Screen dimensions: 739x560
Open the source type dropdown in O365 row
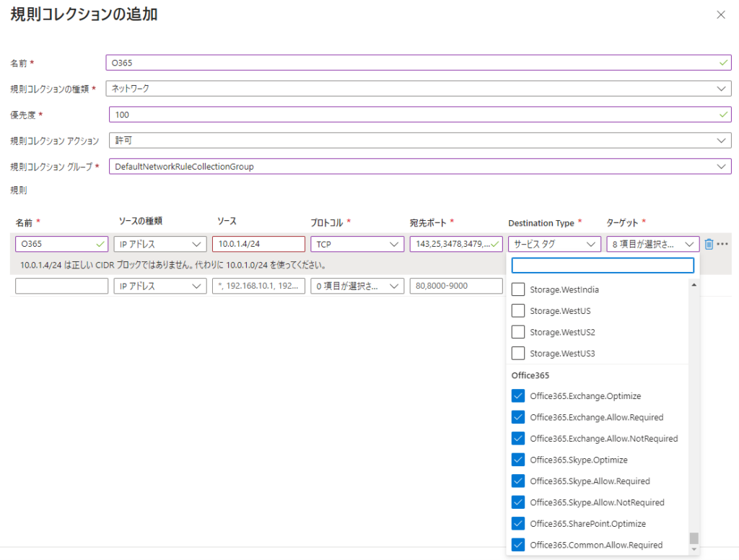pos(160,244)
